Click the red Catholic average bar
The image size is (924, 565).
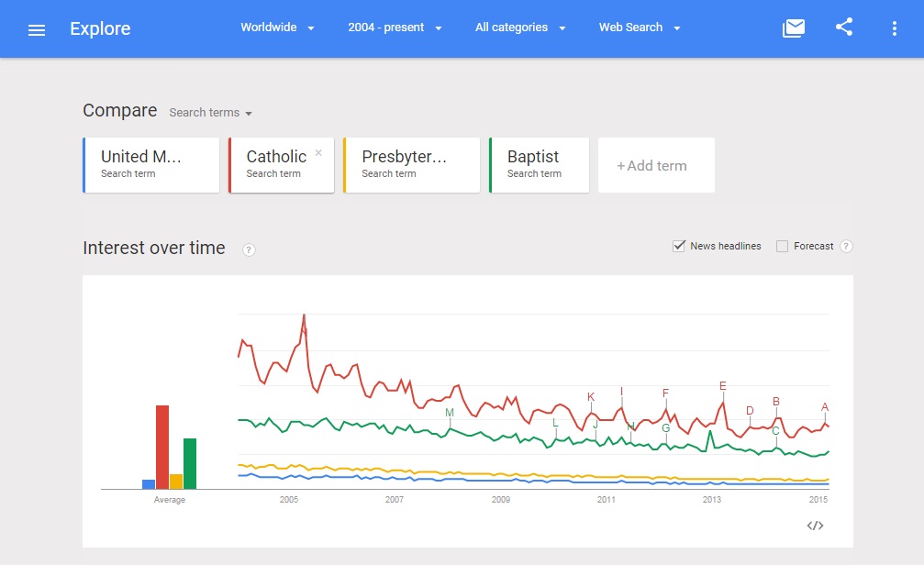tap(162, 447)
